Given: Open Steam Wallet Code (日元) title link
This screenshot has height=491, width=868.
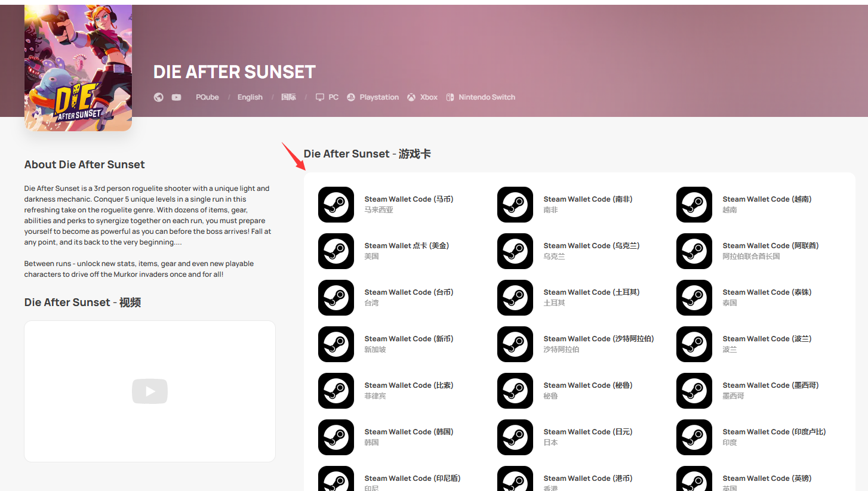Looking at the screenshot, I should tap(588, 432).
